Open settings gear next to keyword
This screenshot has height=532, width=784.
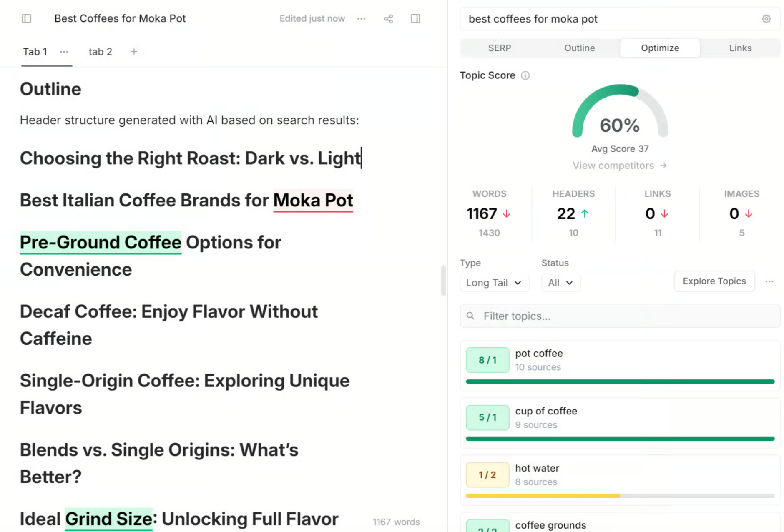[766, 19]
